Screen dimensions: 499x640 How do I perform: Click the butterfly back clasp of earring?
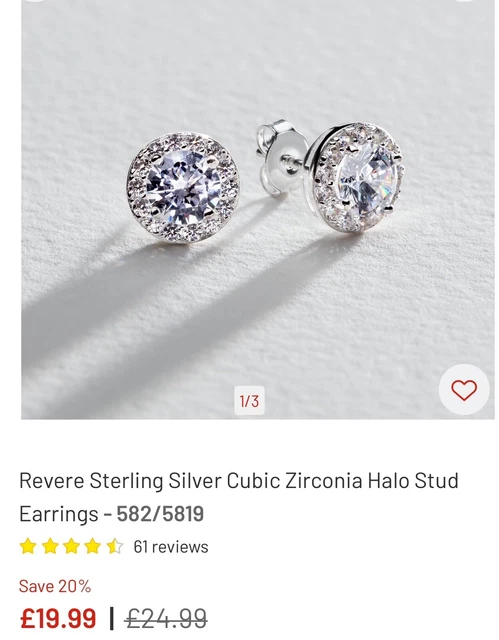coord(282,157)
